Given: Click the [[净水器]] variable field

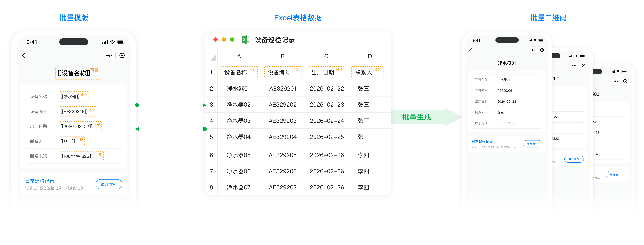Looking at the screenshot, I should click(x=74, y=96).
